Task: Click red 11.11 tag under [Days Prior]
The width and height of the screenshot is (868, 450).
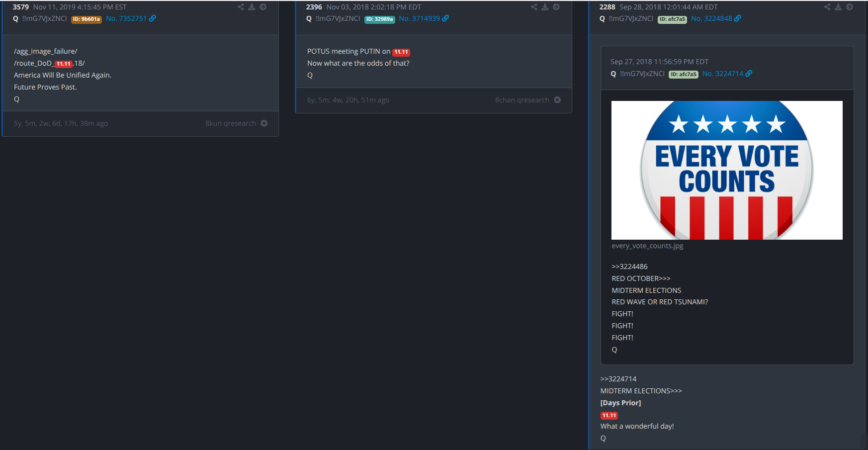Action: tap(609, 415)
